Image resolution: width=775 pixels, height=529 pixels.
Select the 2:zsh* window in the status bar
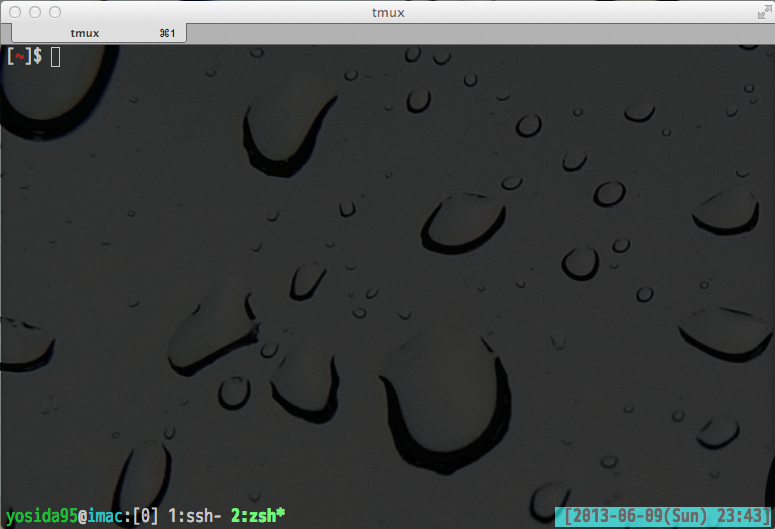pos(258,516)
